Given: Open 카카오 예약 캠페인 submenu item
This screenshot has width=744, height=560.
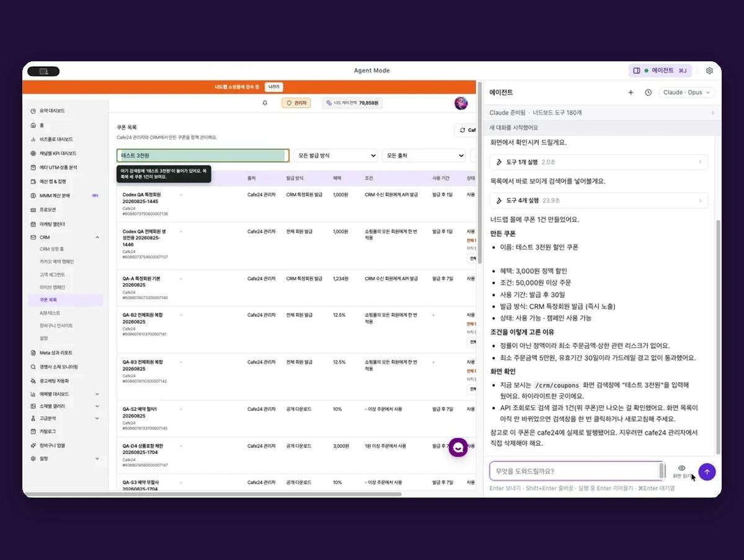Looking at the screenshot, I should point(56,262).
